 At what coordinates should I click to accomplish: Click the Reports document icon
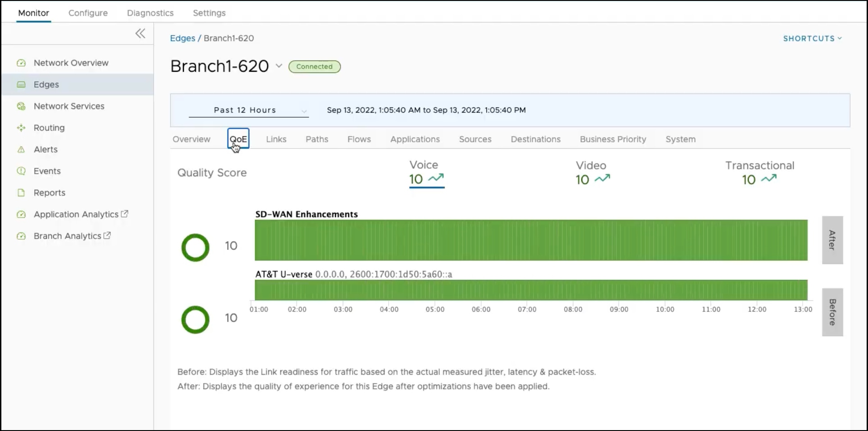pos(21,193)
